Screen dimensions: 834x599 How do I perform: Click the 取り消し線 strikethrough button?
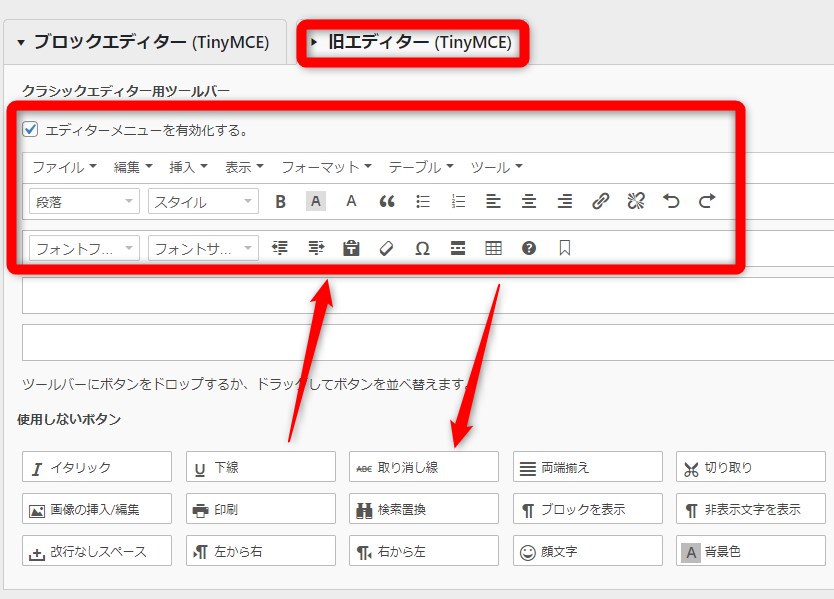(x=422, y=466)
